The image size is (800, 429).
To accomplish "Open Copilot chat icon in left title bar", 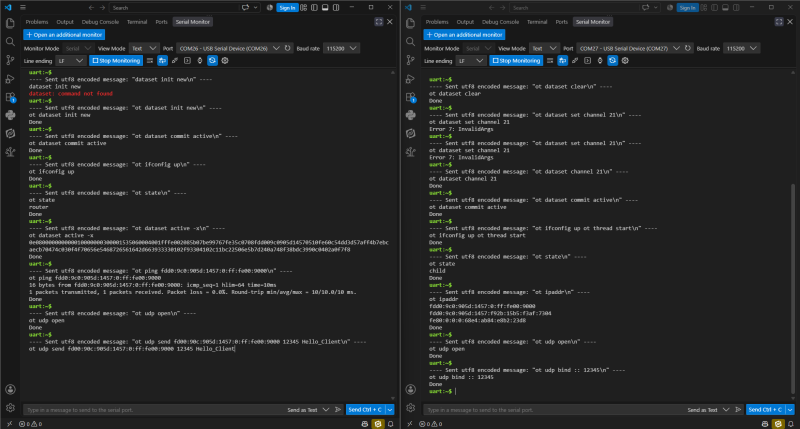I will (245, 8).
